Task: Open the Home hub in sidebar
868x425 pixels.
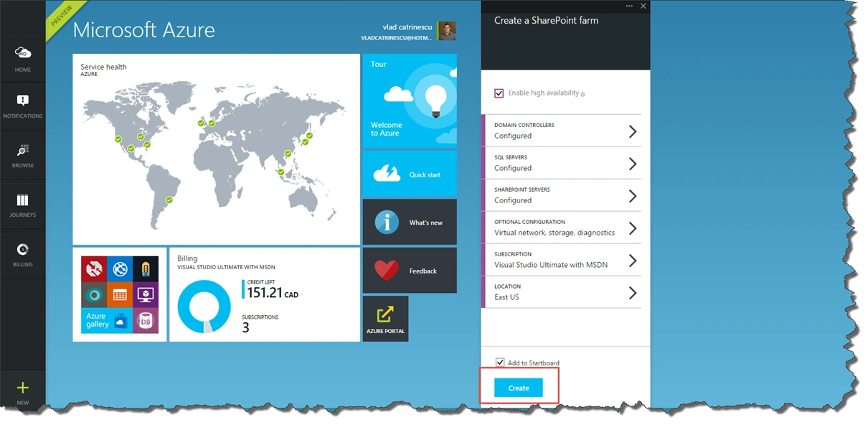Action: (x=23, y=59)
